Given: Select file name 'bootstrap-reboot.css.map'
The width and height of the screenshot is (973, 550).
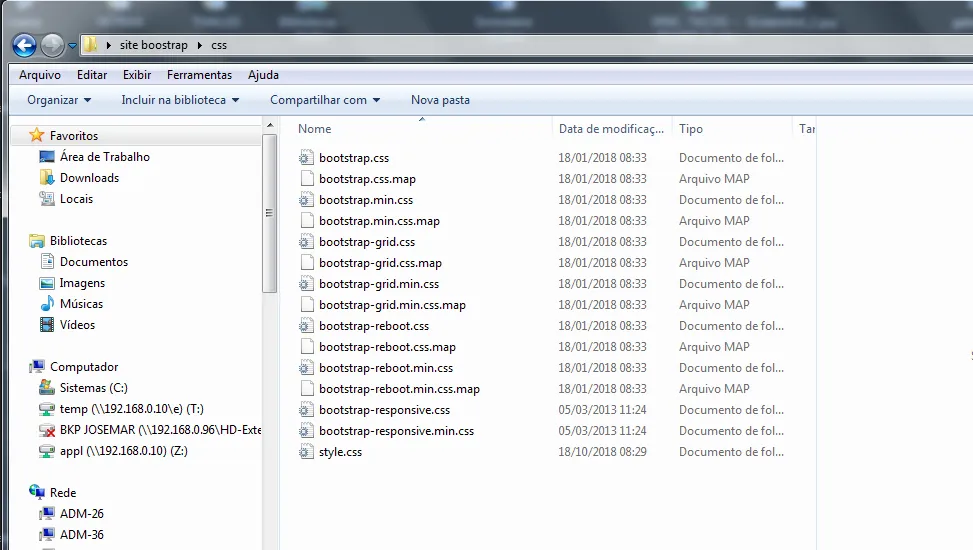Looking at the screenshot, I should [387, 347].
